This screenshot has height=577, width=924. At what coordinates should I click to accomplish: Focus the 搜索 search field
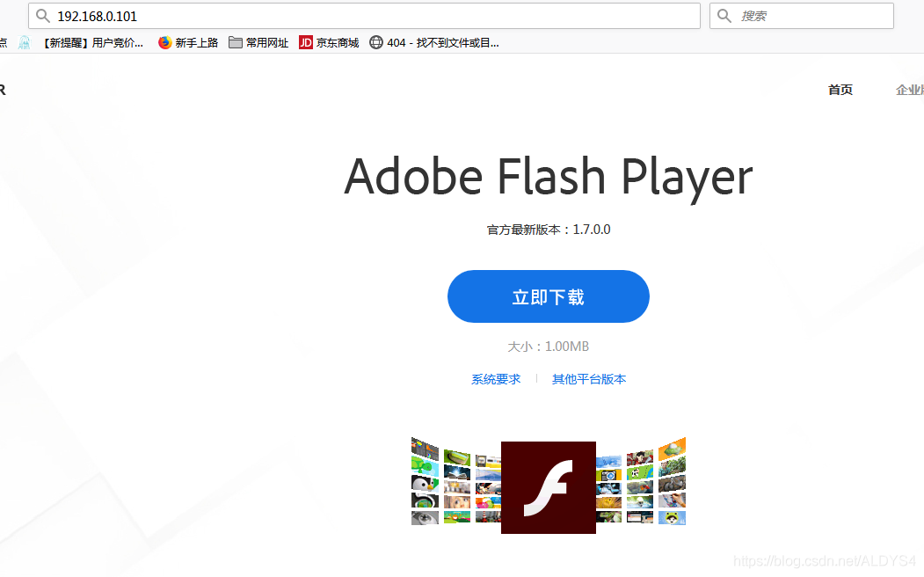click(802, 16)
